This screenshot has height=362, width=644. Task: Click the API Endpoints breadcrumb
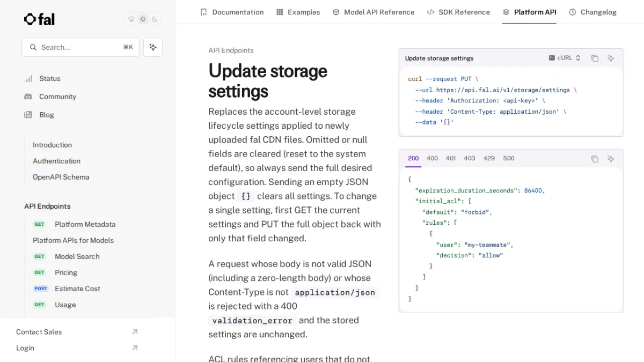pos(231,50)
